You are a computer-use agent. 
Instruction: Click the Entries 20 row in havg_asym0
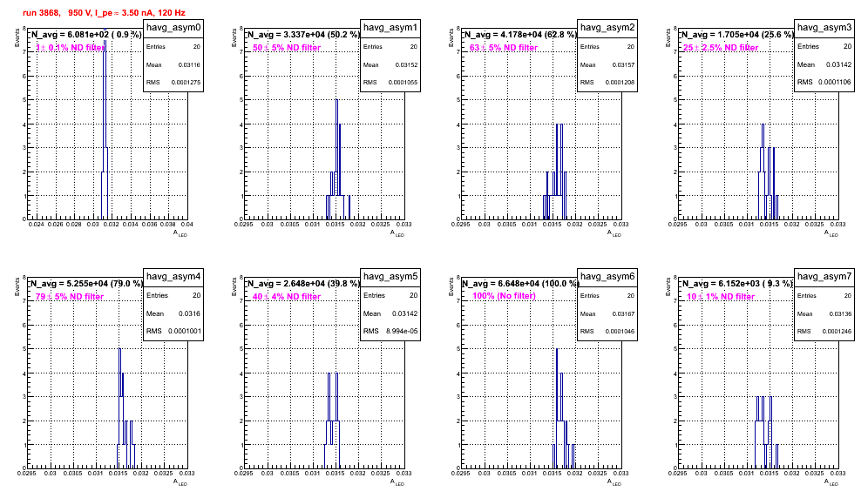[x=173, y=47]
